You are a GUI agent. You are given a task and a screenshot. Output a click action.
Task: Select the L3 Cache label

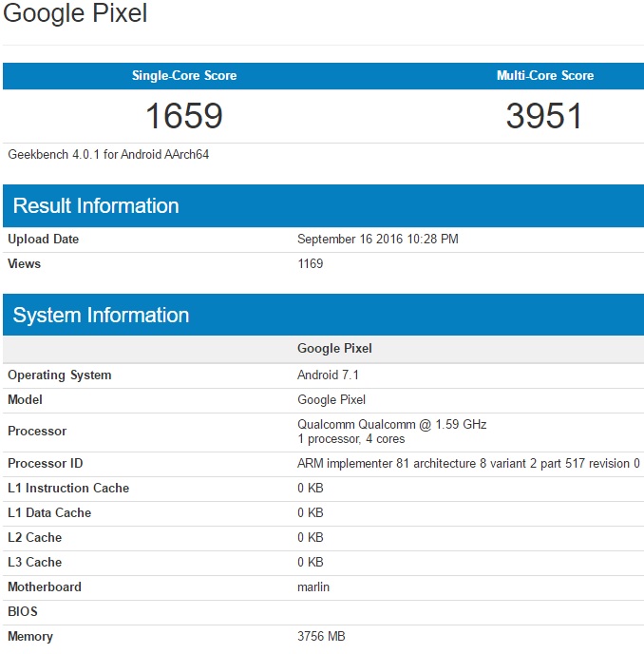35,562
